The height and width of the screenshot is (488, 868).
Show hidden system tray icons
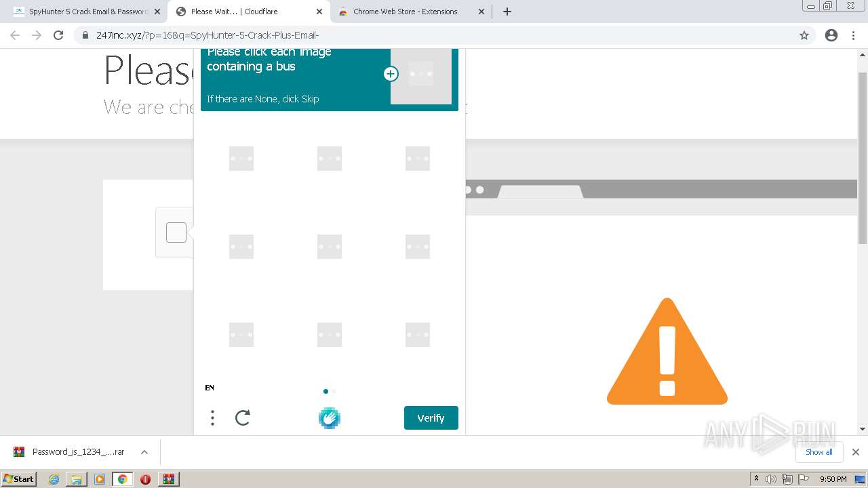[757, 479]
